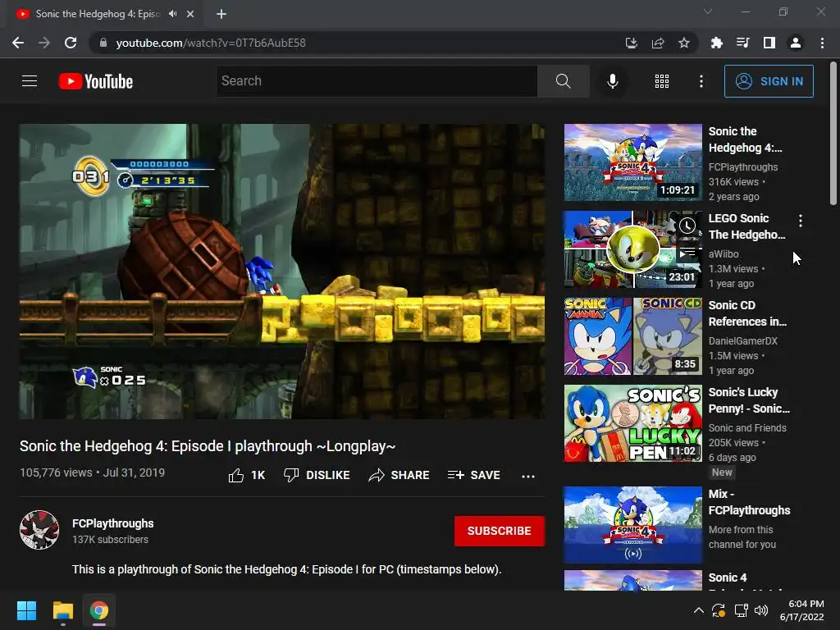Screen dimensions: 840x630
Task: Open File Explorer from taskbar
Action: (x=62, y=610)
